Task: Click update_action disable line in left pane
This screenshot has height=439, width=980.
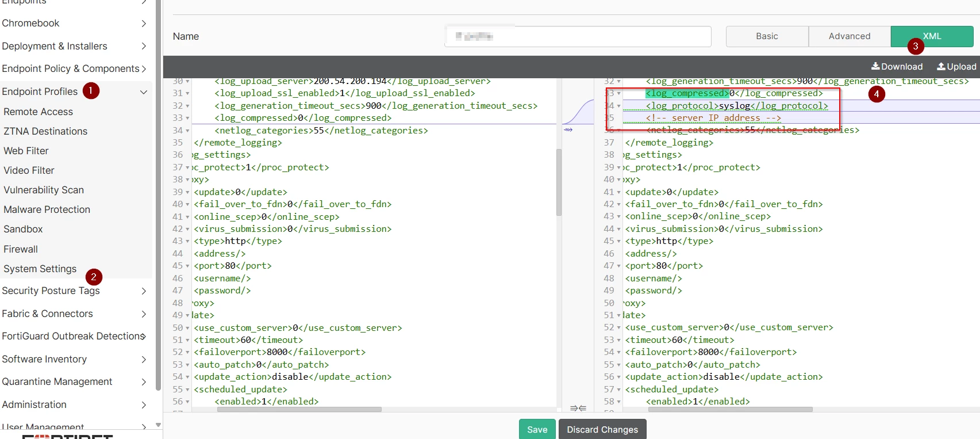Action: (293, 377)
